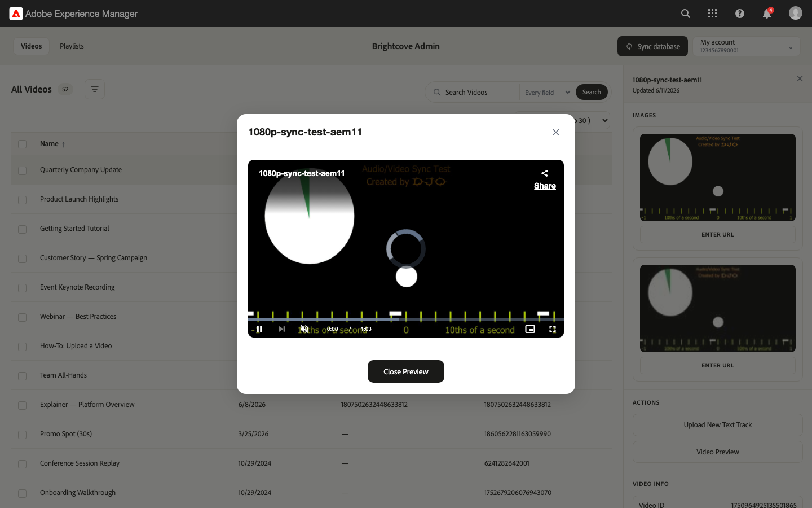Click the video progress bar
The height and width of the screenshot is (508, 812).
click(x=406, y=319)
